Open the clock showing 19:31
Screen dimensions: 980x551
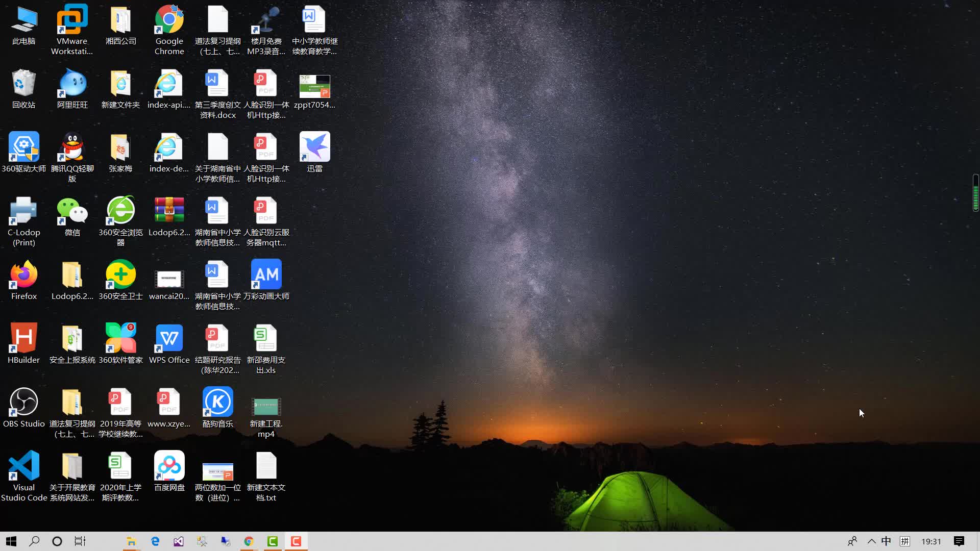coord(931,541)
